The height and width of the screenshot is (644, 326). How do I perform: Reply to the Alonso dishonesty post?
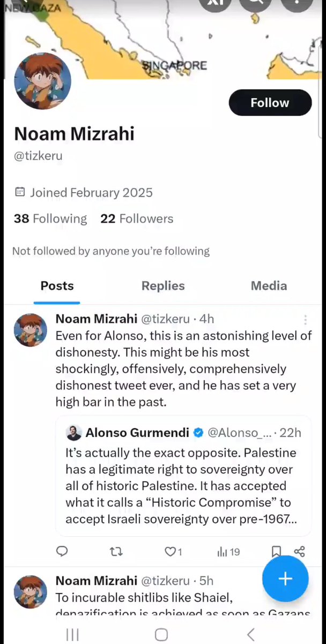(62, 551)
